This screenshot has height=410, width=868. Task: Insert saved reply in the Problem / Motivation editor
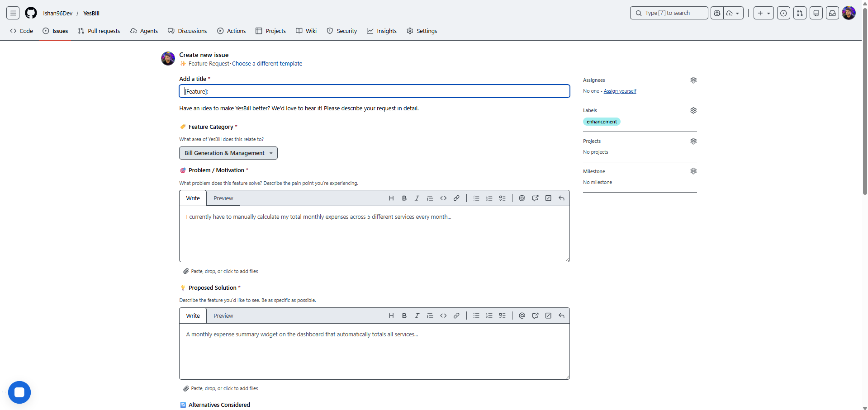pos(561,198)
